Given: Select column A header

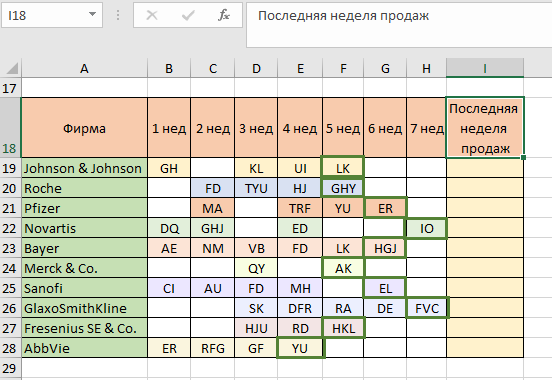Looking at the screenshot, I should click(x=84, y=68).
